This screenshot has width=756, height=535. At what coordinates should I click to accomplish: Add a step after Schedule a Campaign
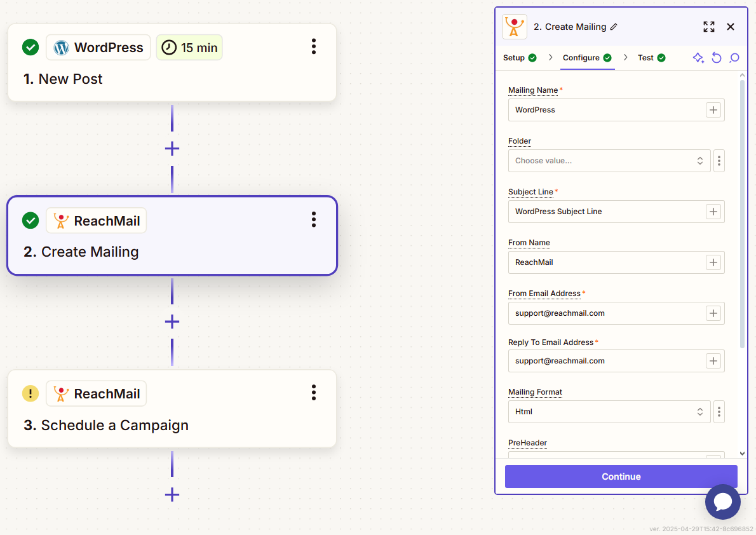point(172,495)
